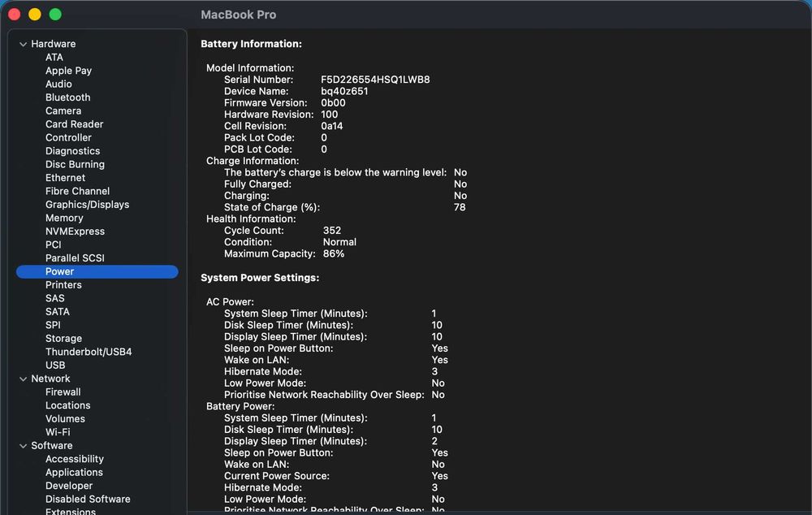812x515 pixels.
Task: Open the Card Reader entry
Action: click(x=74, y=124)
